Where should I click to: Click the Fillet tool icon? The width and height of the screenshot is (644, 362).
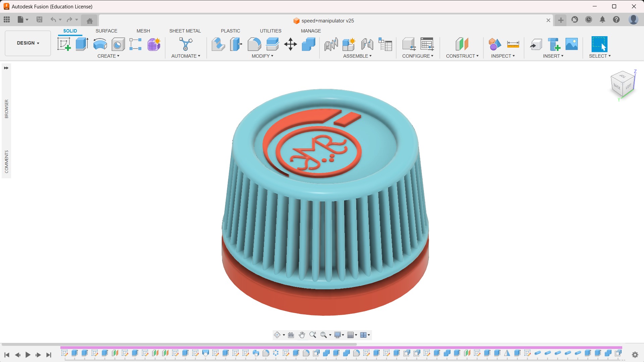254,44
